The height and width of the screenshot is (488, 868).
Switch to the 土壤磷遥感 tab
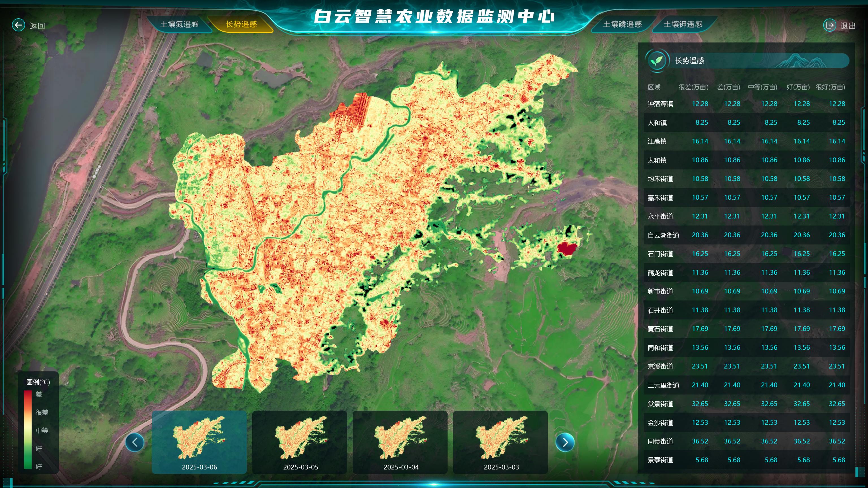(622, 24)
